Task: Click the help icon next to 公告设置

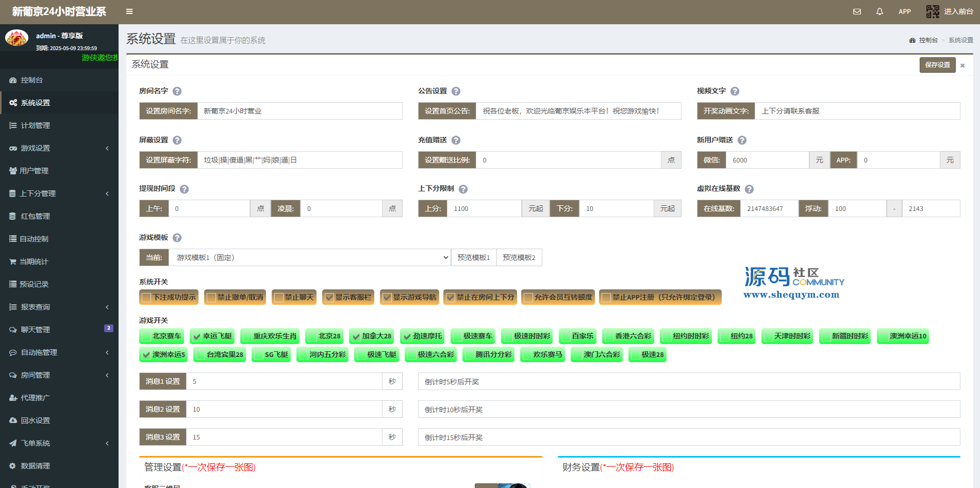Action: pos(456,91)
